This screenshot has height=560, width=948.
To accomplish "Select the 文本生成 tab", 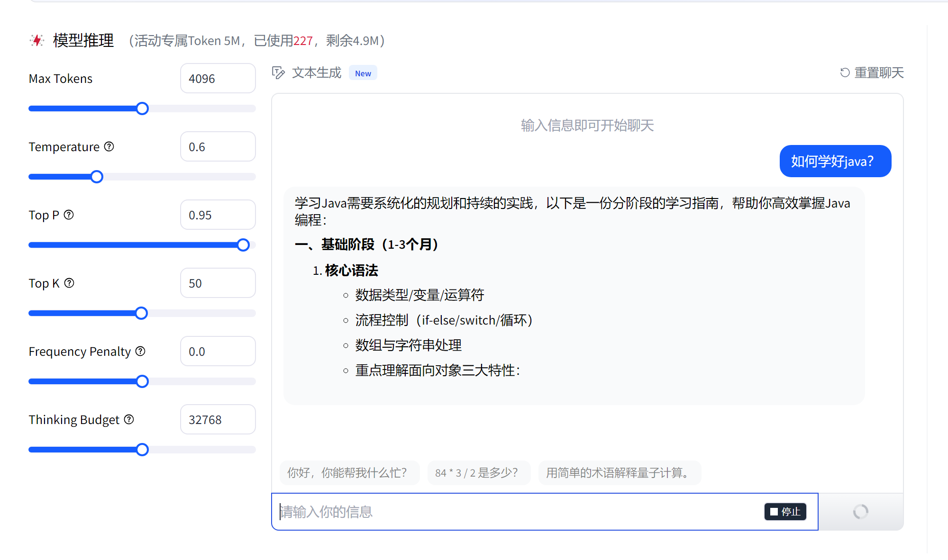I will (x=317, y=72).
